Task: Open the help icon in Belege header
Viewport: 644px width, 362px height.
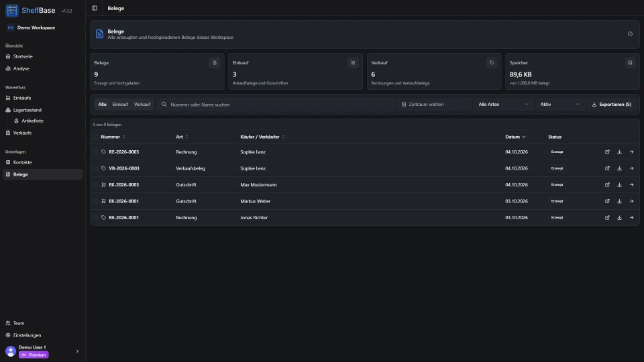Action: [630, 34]
